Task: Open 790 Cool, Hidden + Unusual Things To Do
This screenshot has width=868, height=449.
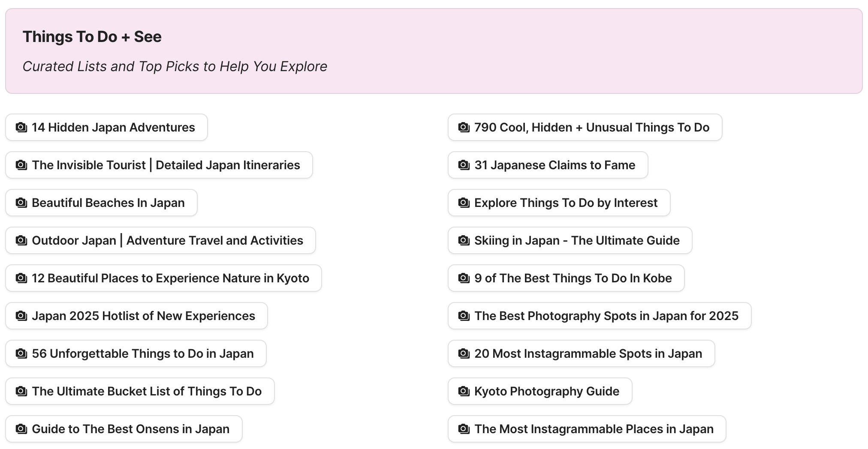Action: pyautogui.click(x=585, y=127)
